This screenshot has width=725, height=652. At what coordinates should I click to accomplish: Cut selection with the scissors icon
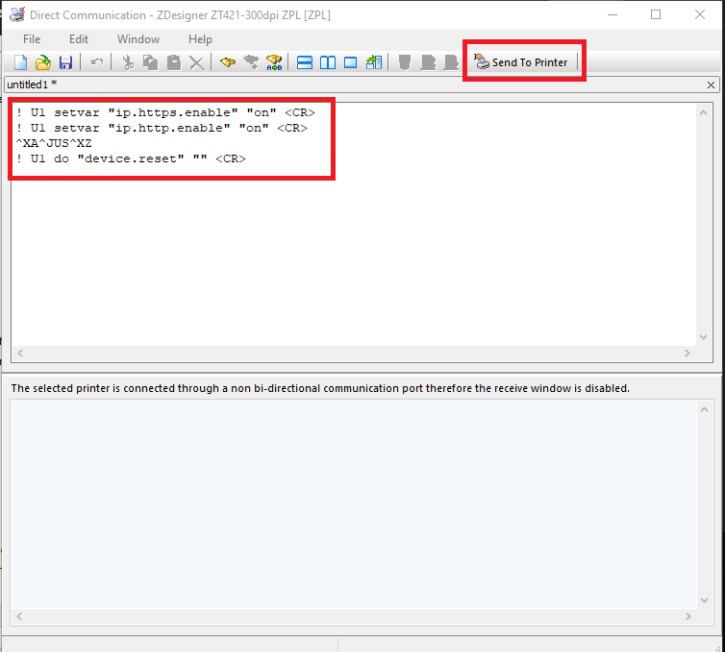click(128, 62)
